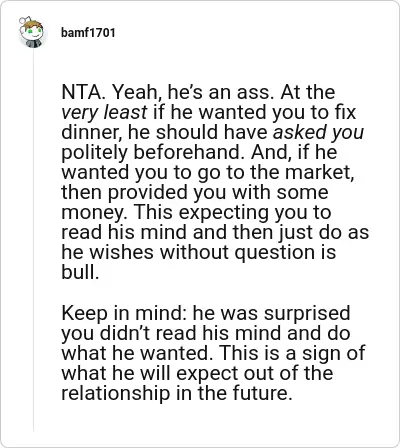Click the word "market," in the comment
The width and height of the screenshot is (400, 448).
click(x=320, y=172)
